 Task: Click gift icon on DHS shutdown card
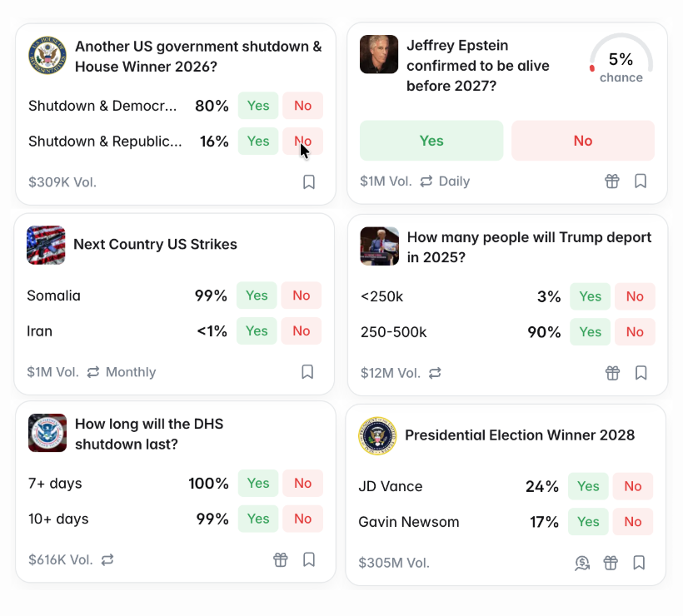pos(281,559)
